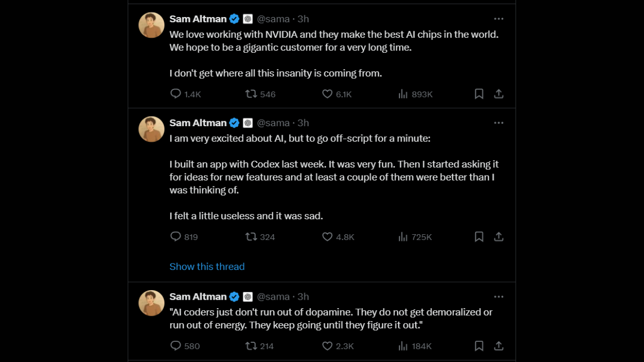The width and height of the screenshot is (644, 362).
Task: Retweet the NVIDIA chips post
Action: 251,94
